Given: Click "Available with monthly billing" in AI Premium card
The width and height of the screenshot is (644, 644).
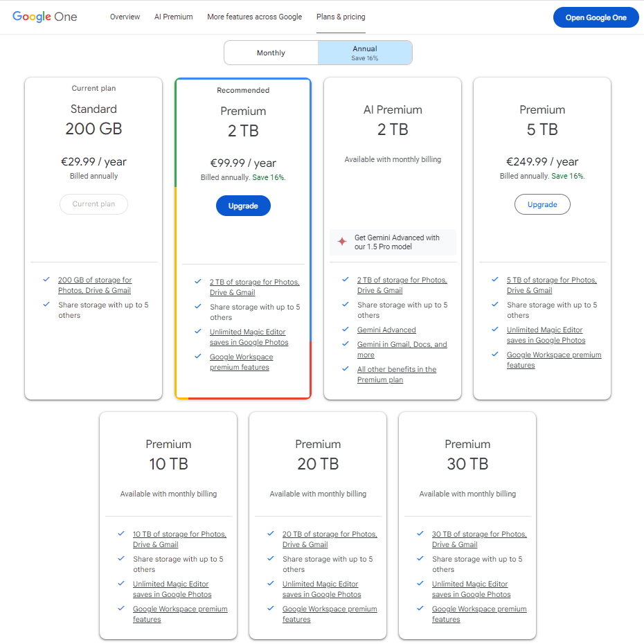Looking at the screenshot, I should click(393, 159).
